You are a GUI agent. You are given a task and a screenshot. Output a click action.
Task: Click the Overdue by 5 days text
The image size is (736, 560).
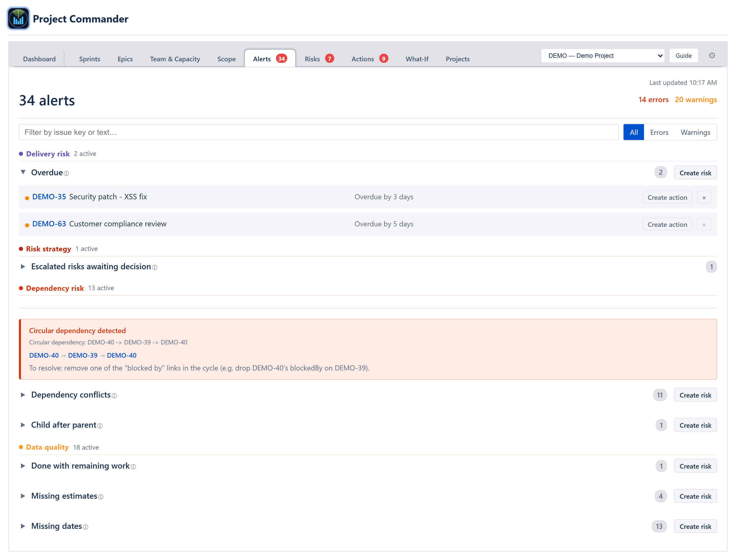coord(384,224)
